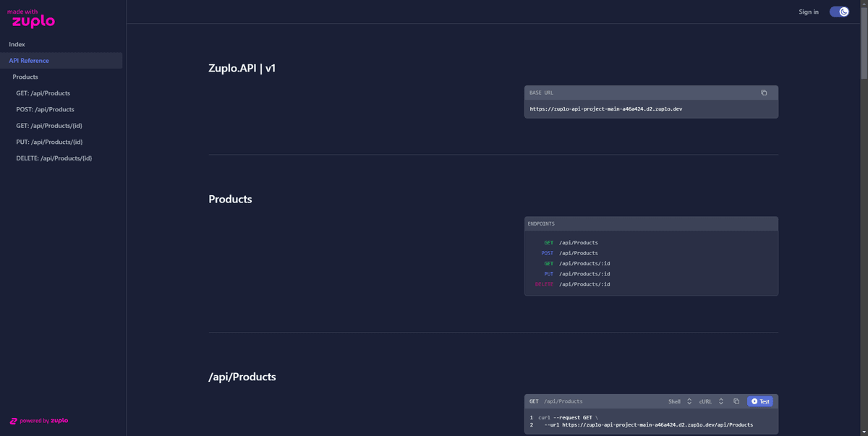Copy the curl snippet with the copy icon
The image size is (868, 436).
[x=736, y=401]
